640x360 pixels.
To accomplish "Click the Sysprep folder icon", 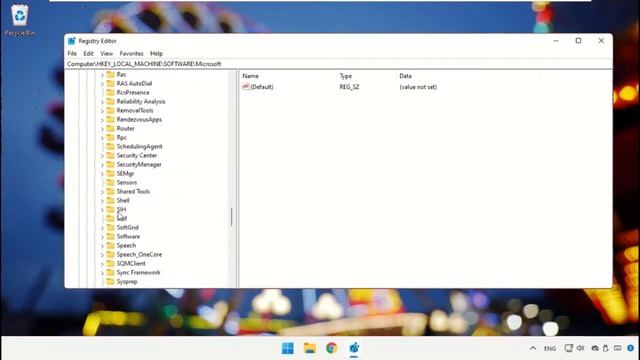I will pos(110,281).
